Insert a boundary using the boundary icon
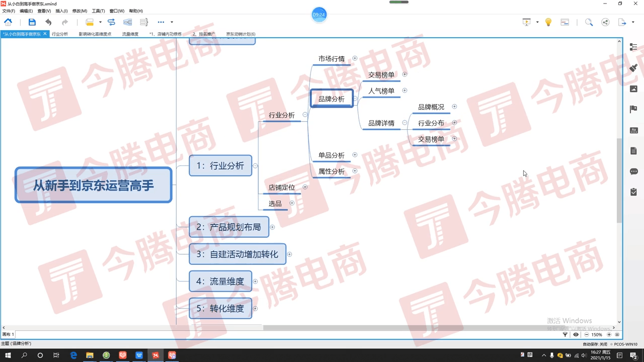The image size is (644, 362). [x=128, y=22]
